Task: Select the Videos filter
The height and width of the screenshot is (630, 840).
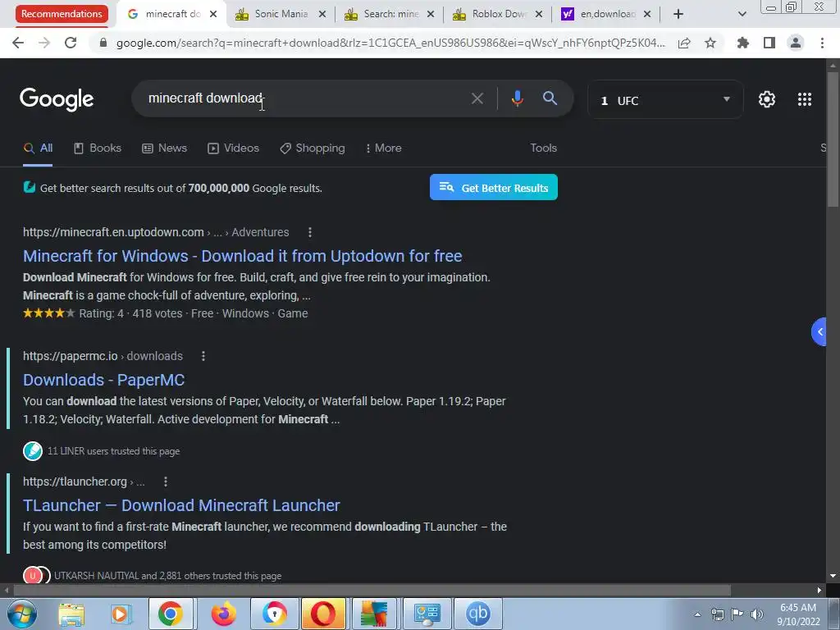Action: (233, 148)
